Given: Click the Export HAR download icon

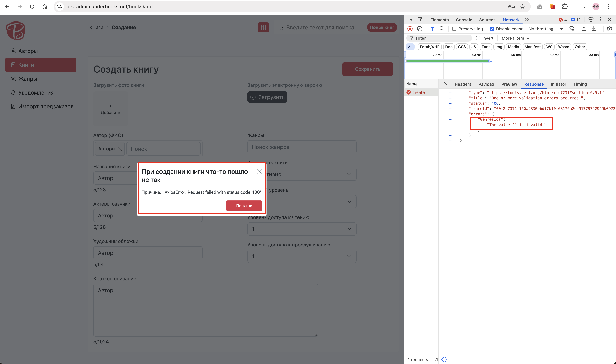Looking at the screenshot, I should [x=594, y=29].
